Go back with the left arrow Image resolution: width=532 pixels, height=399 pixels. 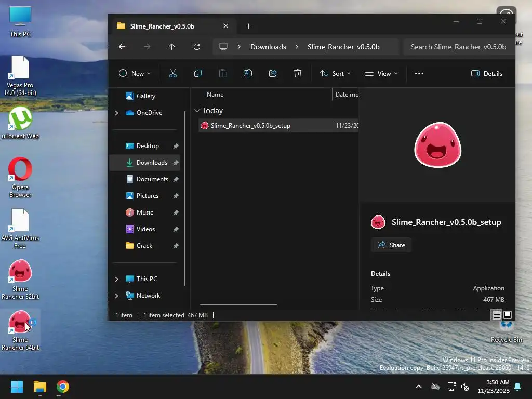coord(122,47)
